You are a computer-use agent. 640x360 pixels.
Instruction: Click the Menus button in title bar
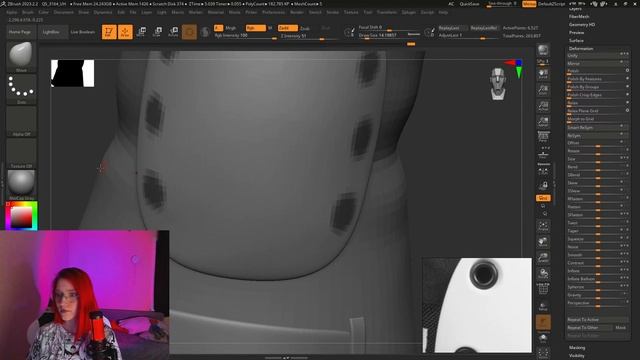[529, 4]
